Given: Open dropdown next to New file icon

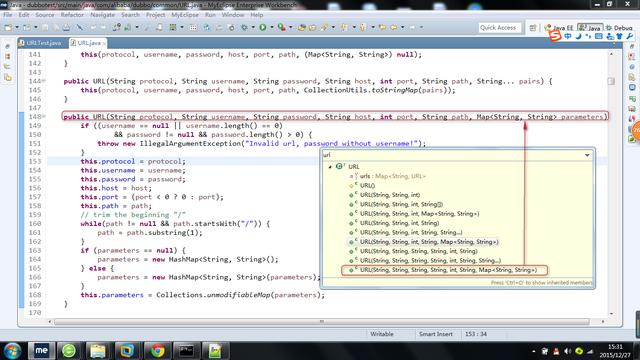Looking at the screenshot, I should (17, 27).
